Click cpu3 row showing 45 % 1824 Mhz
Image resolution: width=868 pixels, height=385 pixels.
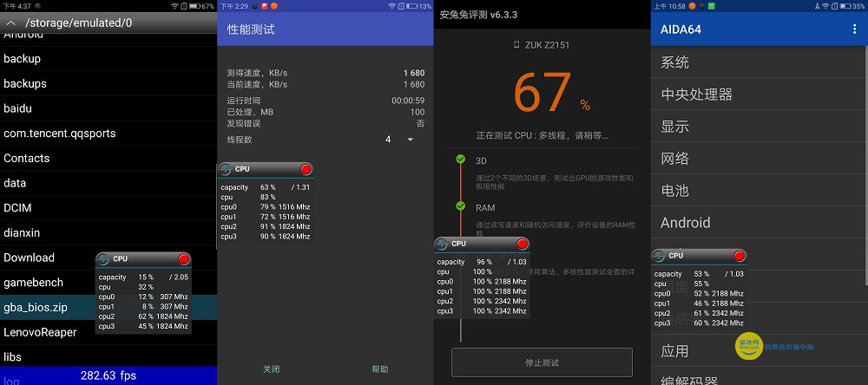[x=143, y=326]
